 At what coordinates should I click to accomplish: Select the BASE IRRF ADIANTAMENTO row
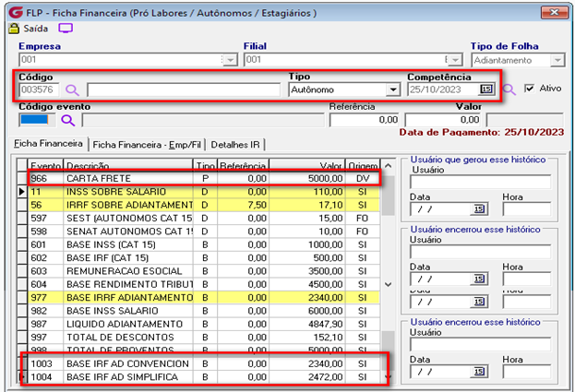coord(204,298)
